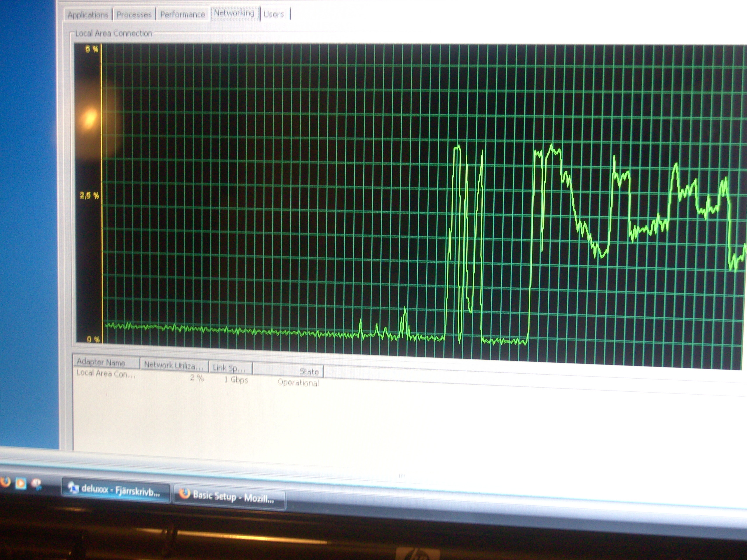Launch media player quick launch icon

pos(21,483)
